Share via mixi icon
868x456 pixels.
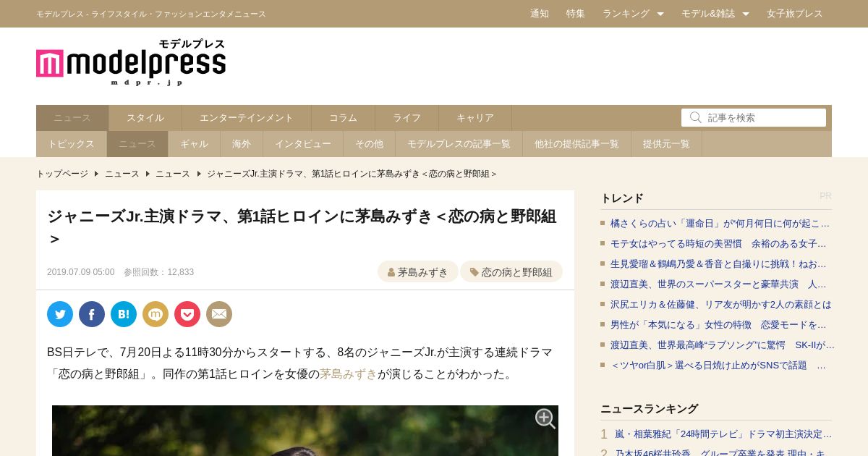(156, 314)
